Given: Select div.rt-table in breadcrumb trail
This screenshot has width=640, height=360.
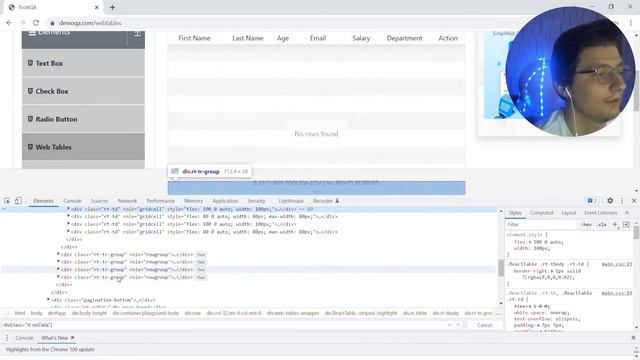Looking at the screenshot, I should (x=415, y=313).
